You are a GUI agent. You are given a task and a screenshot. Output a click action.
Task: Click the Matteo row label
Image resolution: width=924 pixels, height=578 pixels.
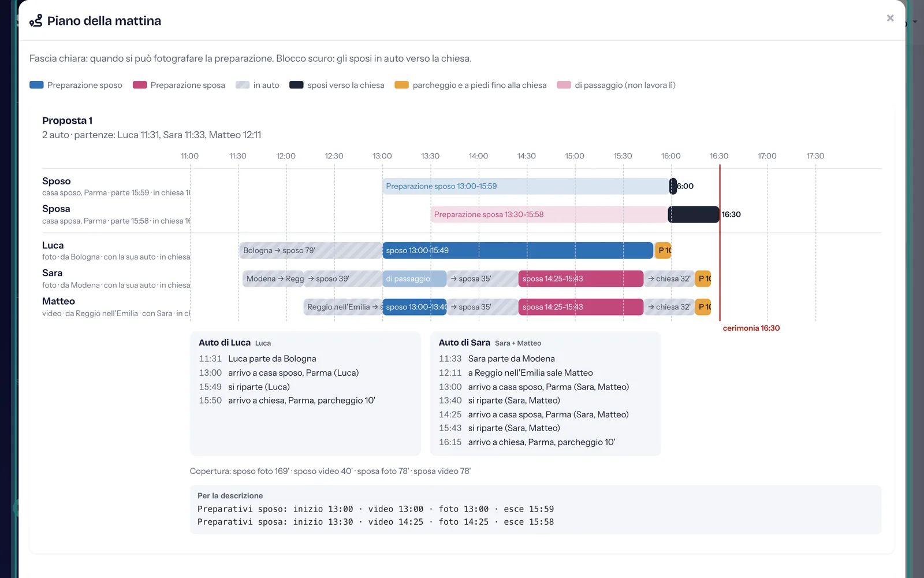pos(58,301)
